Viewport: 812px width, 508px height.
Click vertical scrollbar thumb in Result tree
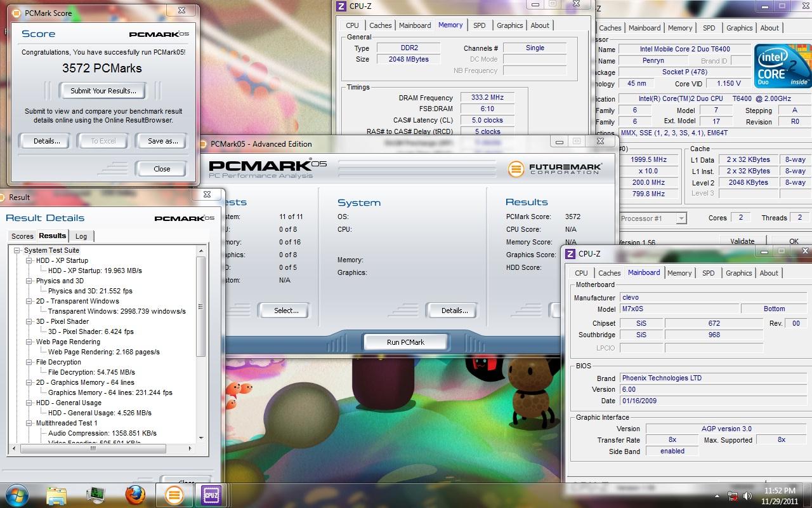tap(201, 307)
